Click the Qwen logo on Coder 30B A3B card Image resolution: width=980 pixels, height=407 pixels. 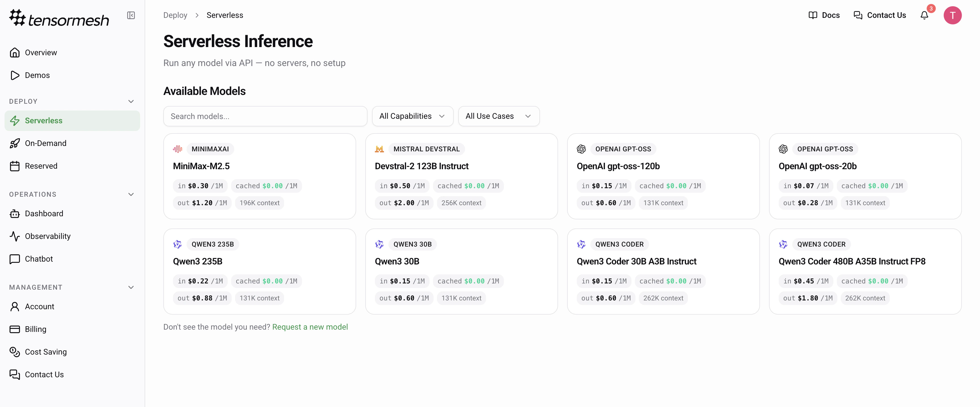click(x=581, y=244)
